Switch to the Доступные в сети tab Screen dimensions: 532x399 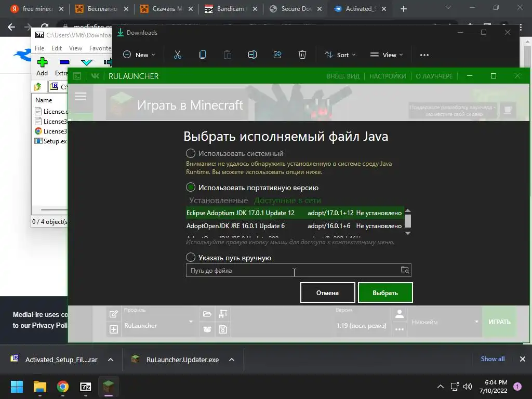point(287,201)
